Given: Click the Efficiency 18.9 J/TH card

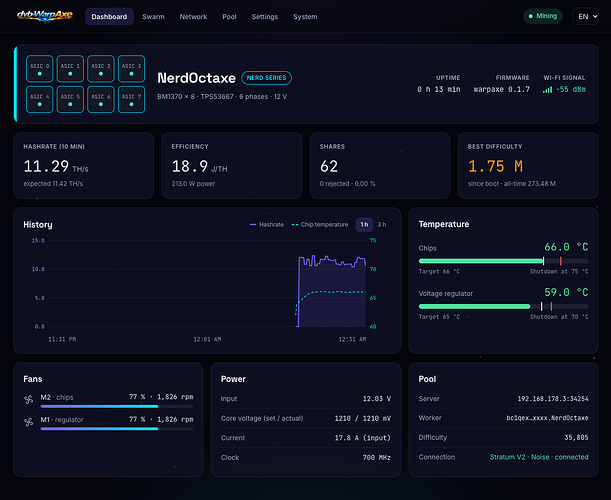Looking at the screenshot, I should [232, 166].
